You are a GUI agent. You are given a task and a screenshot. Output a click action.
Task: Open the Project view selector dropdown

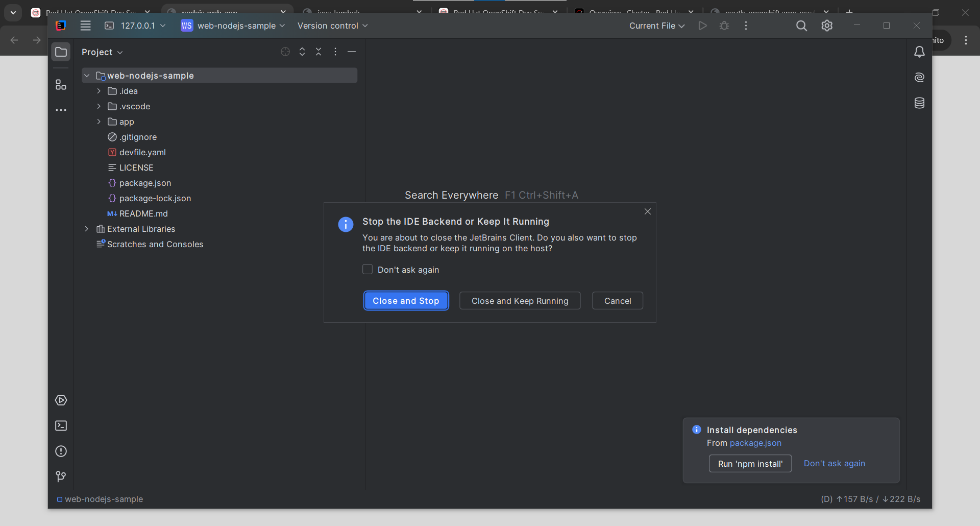(102, 52)
